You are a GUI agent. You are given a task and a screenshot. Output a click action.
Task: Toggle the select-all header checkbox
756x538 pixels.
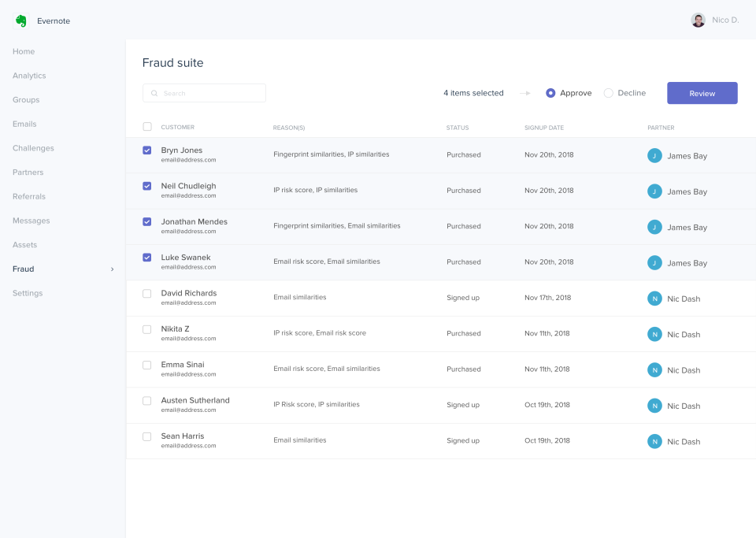click(147, 127)
